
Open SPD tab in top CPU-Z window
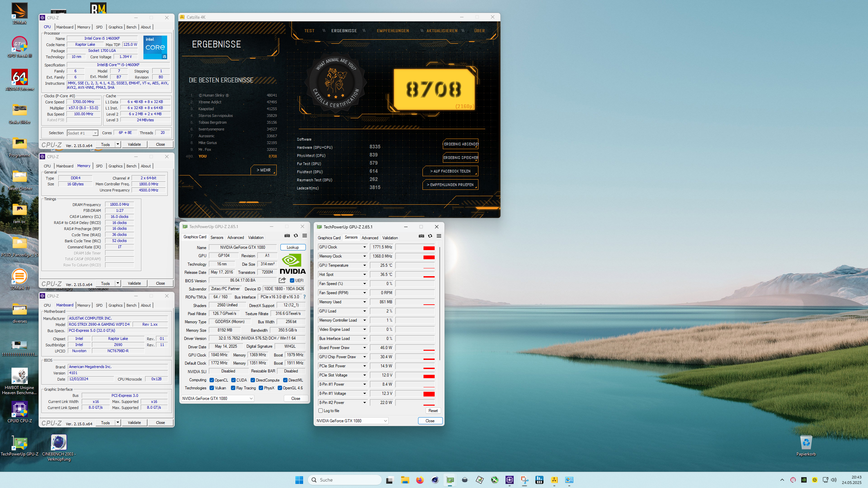[x=99, y=27]
